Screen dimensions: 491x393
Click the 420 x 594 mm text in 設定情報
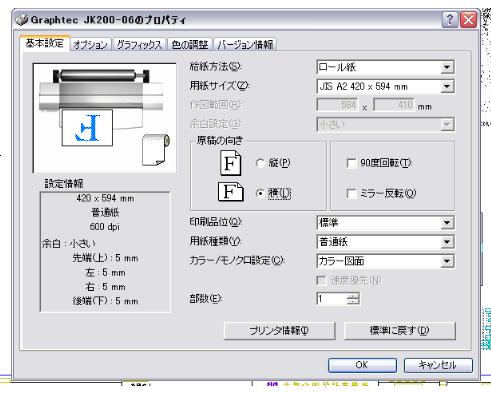(x=105, y=198)
